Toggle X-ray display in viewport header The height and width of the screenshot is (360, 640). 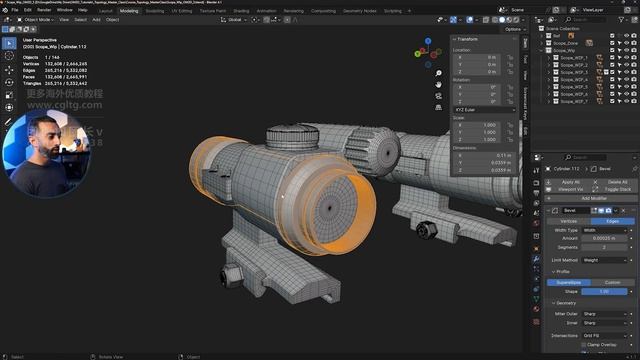[486, 20]
